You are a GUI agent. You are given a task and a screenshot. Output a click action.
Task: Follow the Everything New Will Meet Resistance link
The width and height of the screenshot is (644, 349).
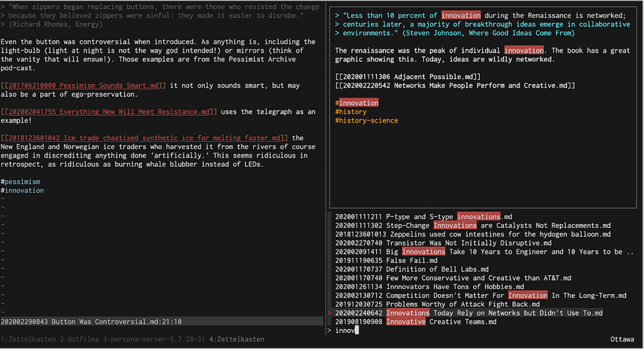tap(109, 112)
